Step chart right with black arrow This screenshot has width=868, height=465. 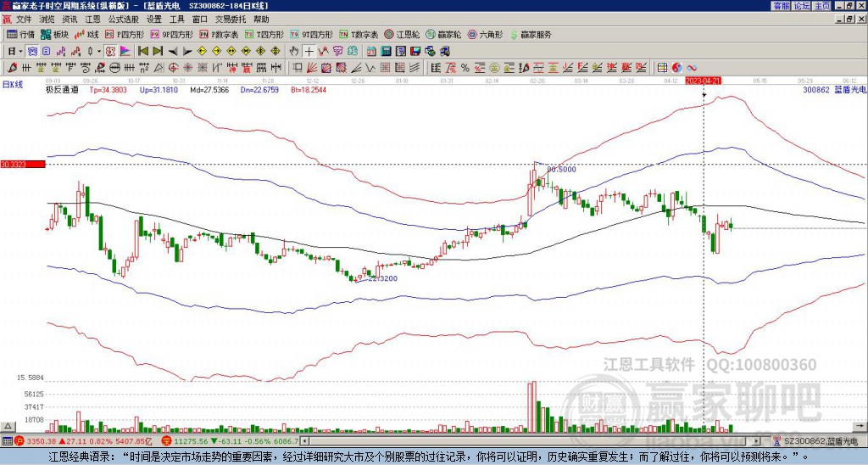tap(187, 52)
